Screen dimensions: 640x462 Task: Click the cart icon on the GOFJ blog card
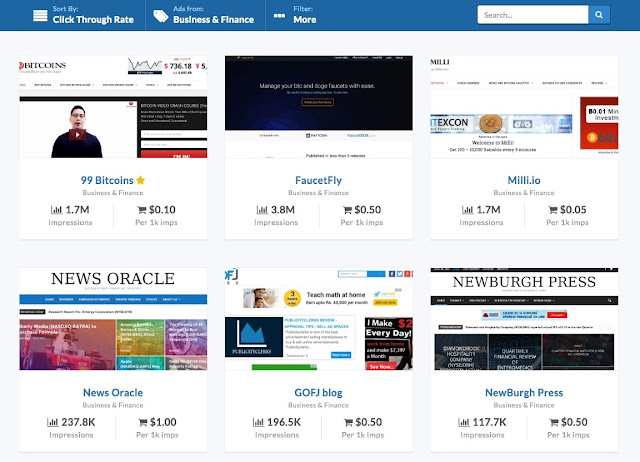[349, 422]
